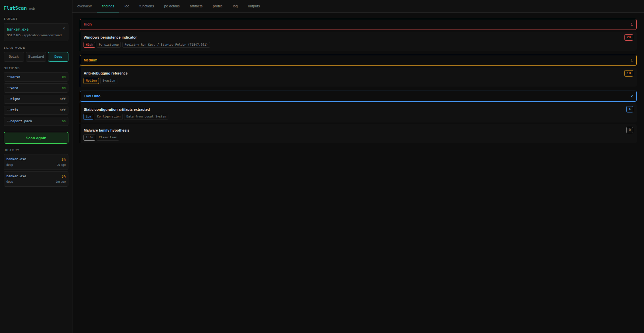
Task: Click the FlatScan logo
Action: [15, 8]
